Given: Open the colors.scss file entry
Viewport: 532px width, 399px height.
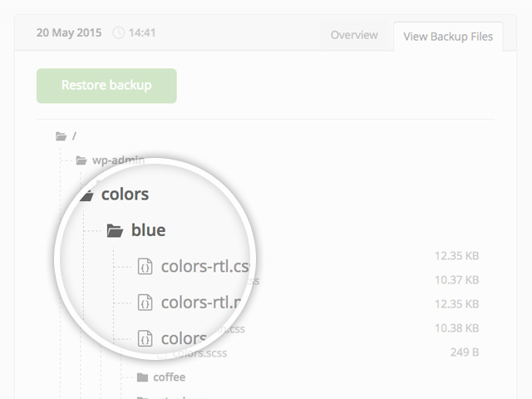Looking at the screenshot, I should 199,353.
